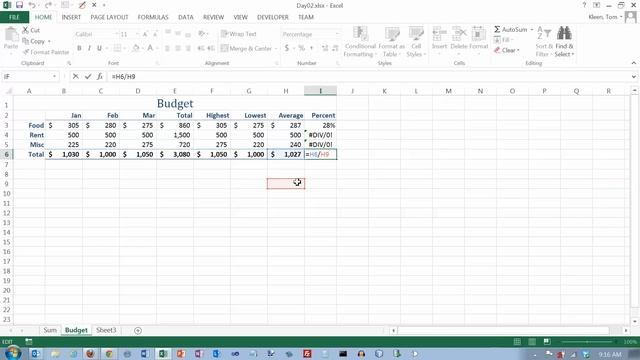Viewport: 640px width, 360px height.
Task: Switch to the DEVELOPER tab
Action: tap(273, 17)
